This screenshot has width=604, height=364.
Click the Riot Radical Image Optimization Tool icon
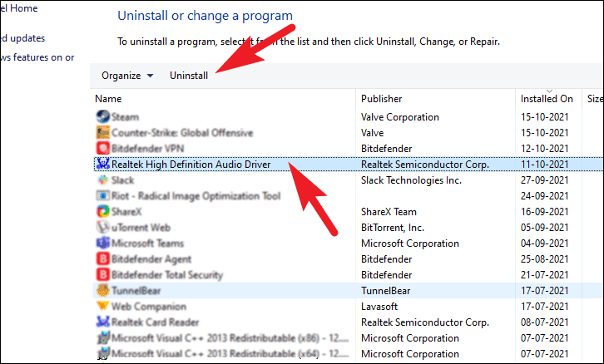(x=103, y=196)
